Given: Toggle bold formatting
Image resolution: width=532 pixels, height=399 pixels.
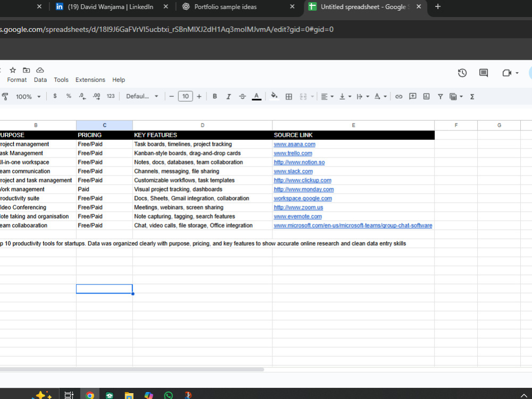Looking at the screenshot, I should 215,97.
